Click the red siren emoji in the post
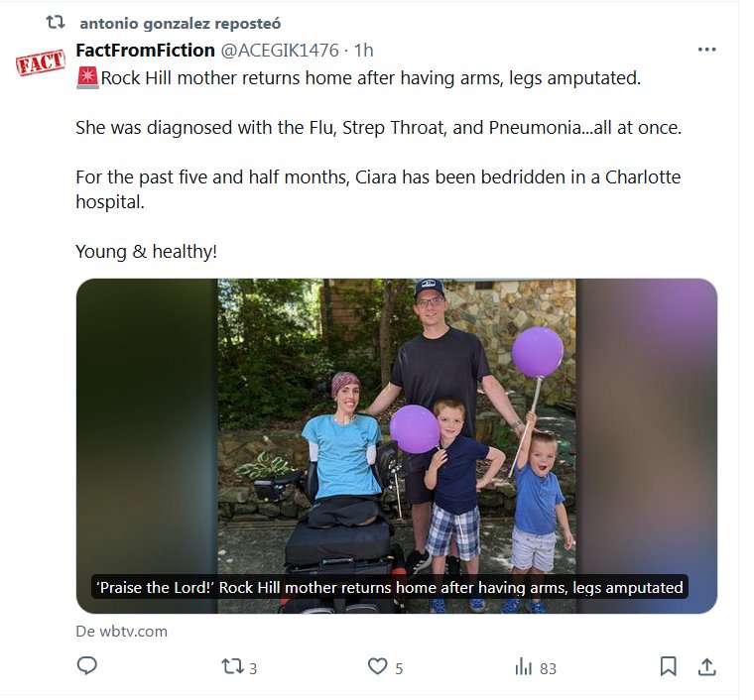 click(x=86, y=77)
